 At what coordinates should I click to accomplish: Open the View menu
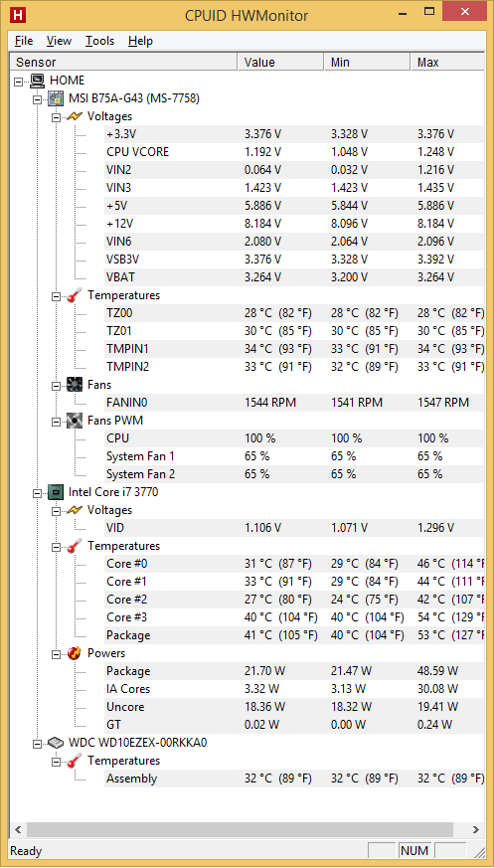pyautogui.click(x=59, y=41)
